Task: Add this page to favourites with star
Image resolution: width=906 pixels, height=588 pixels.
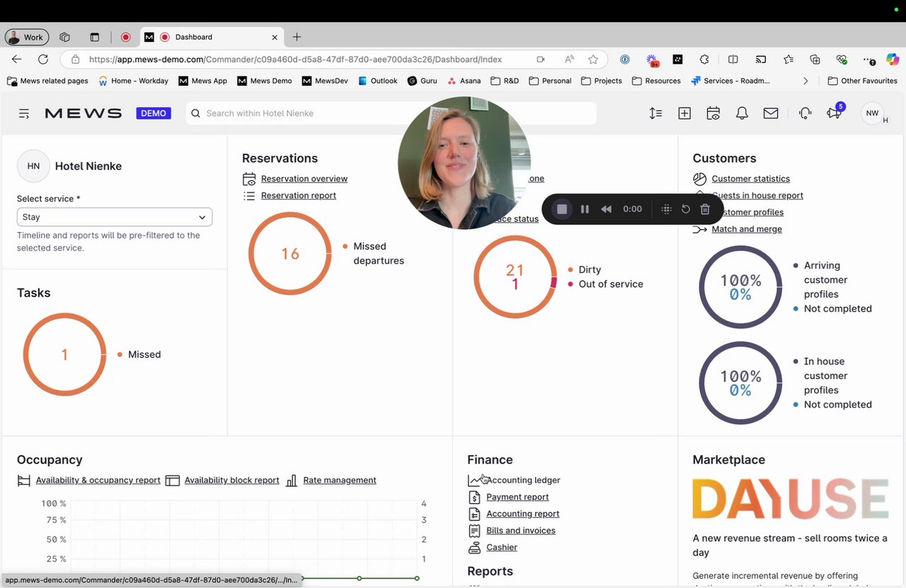Action: pos(593,60)
